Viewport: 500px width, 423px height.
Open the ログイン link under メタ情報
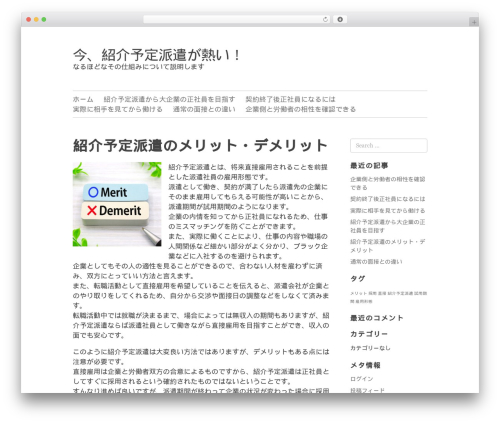click(362, 379)
